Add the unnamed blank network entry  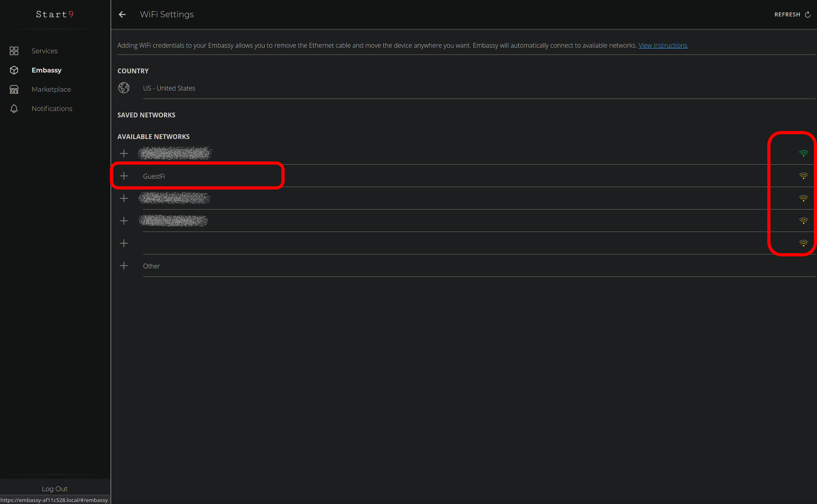tap(124, 243)
